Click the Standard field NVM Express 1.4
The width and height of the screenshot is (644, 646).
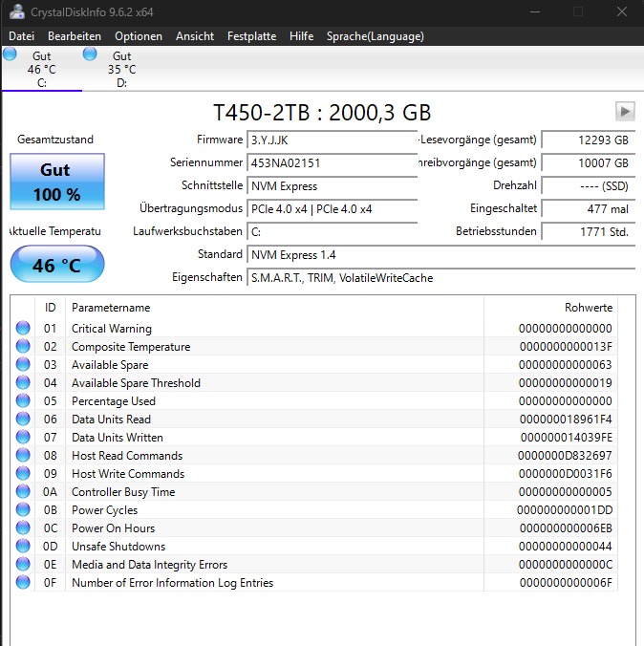click(440, 255)
